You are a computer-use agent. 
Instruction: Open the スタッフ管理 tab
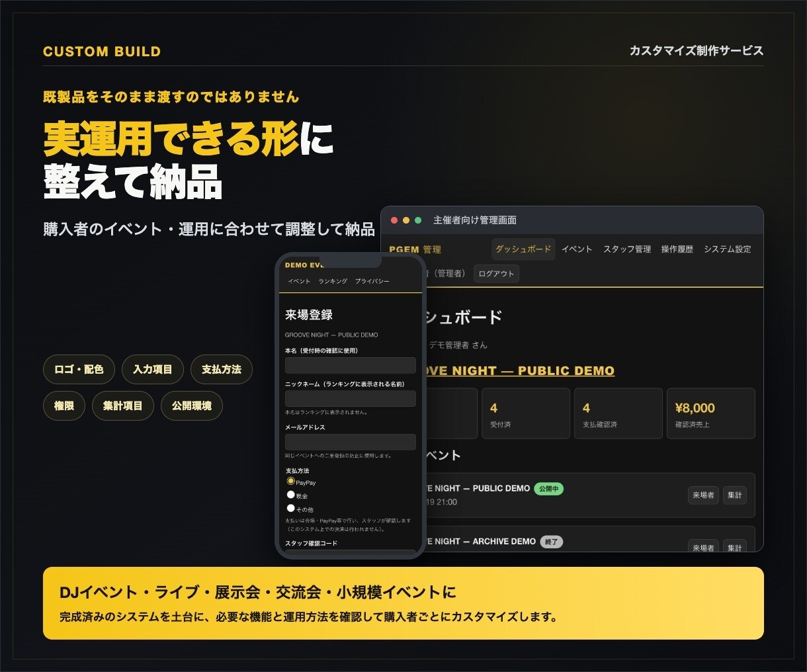627,249
